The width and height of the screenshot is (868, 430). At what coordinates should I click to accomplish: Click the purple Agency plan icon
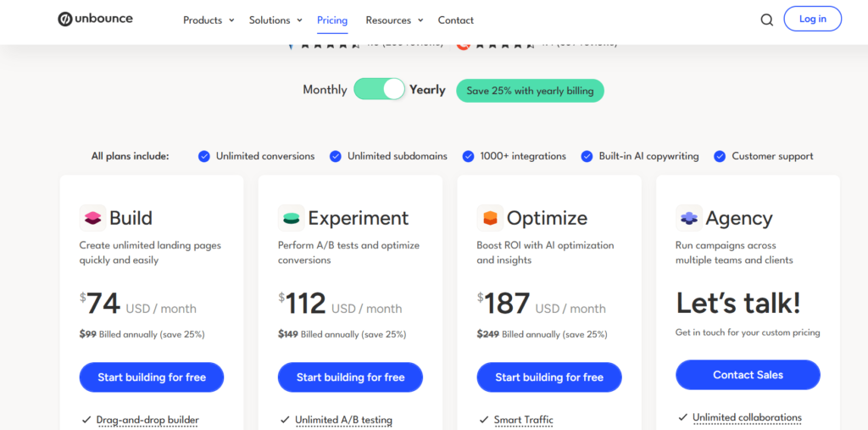pyautogui.click(x=688, y=218)
